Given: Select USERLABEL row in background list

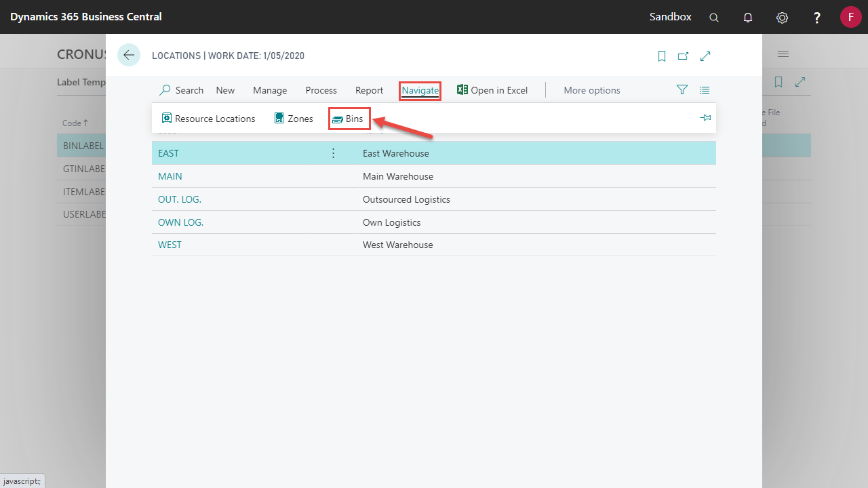Looking at the screenshot, I should (x=81, y=214).
